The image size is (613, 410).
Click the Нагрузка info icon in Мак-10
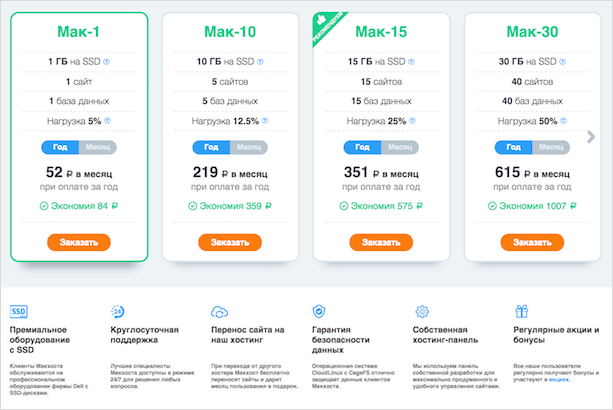tap(267, 122)
